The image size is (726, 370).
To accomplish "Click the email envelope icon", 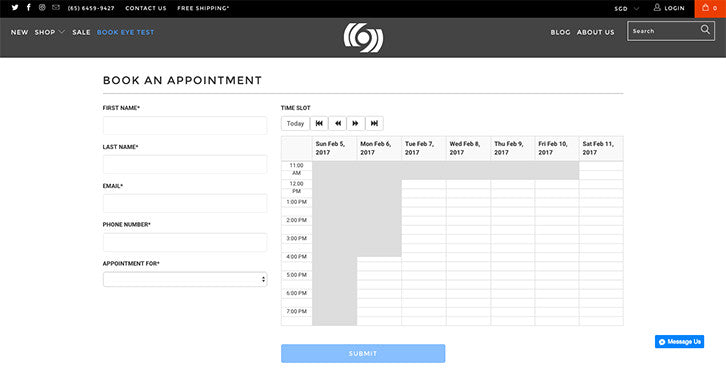I will coord(56,7).
